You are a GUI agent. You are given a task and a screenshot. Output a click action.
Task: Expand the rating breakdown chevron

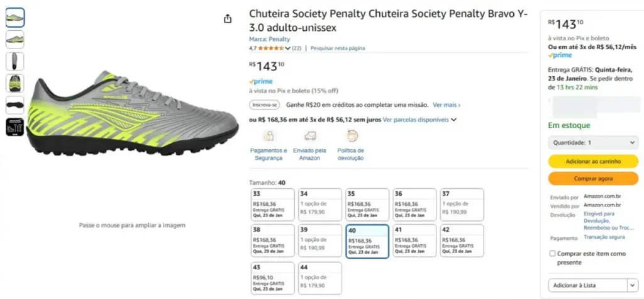tap(288, 48)
